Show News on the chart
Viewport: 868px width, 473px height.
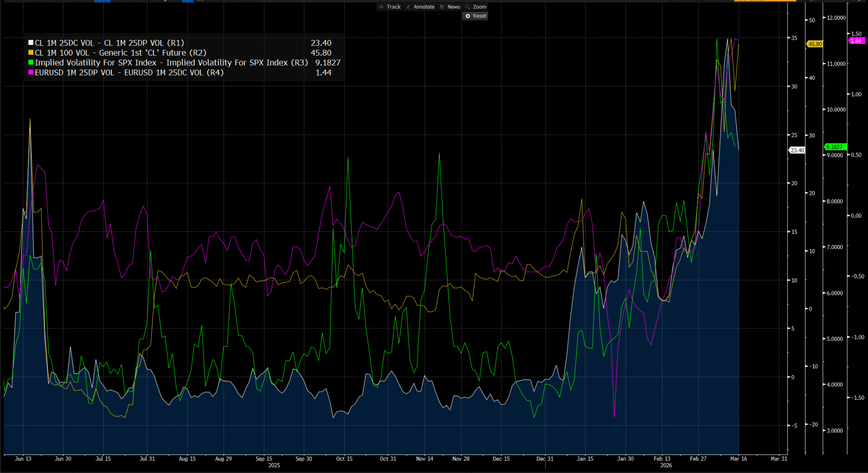[x=450, y=7]
